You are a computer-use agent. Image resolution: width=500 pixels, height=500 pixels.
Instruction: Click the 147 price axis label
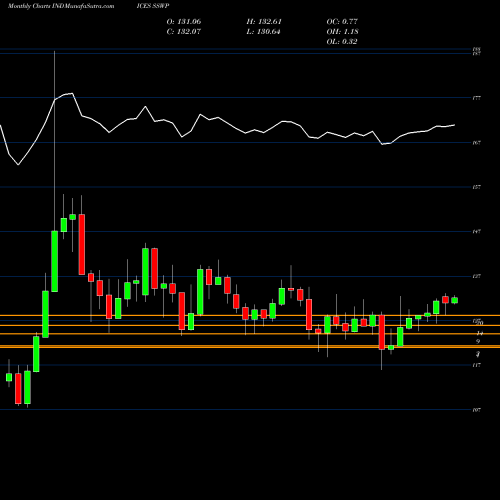tap(477, 231)
